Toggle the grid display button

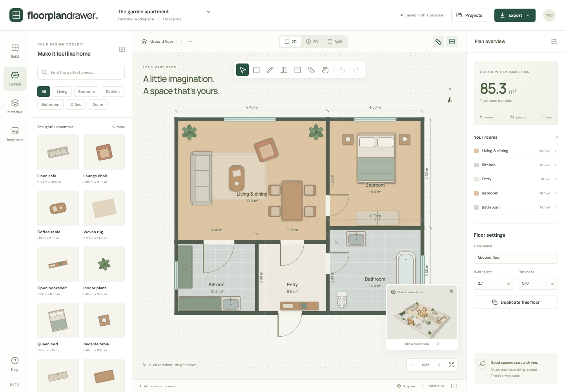coord(452,42)
